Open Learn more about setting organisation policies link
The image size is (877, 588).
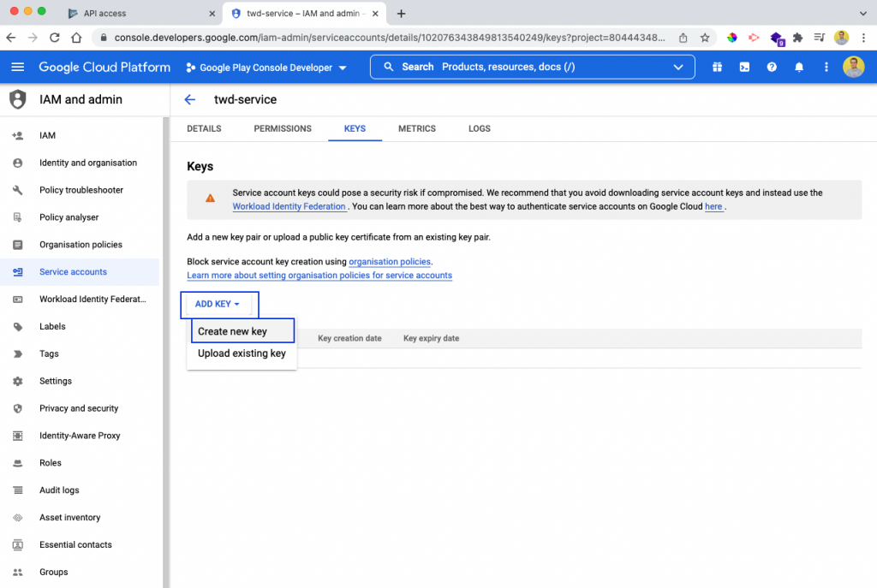pyautogui.click(x=319, y=275)
